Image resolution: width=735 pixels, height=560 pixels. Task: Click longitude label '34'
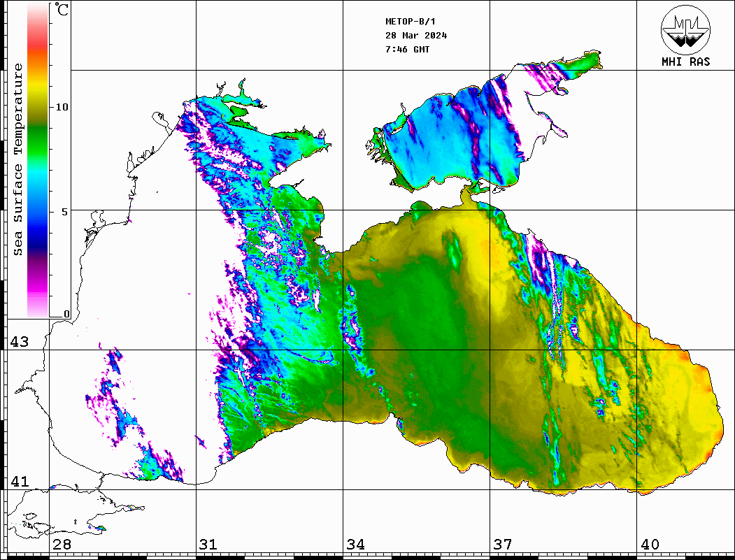pos(355,545)
